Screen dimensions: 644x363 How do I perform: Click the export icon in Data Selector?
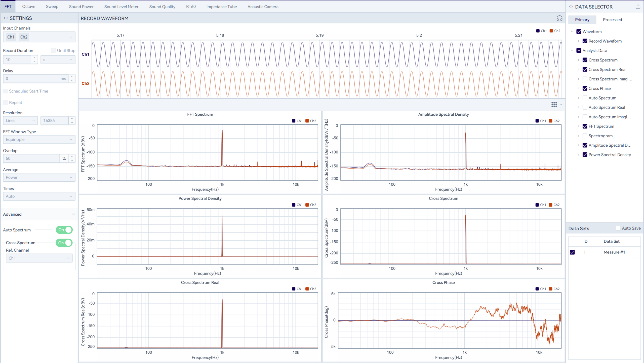tap(638, 7)
